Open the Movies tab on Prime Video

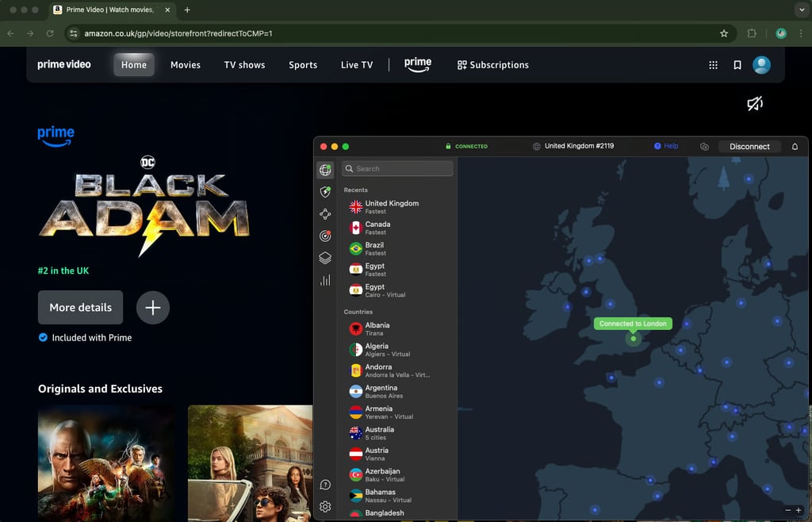pos(186,65)
